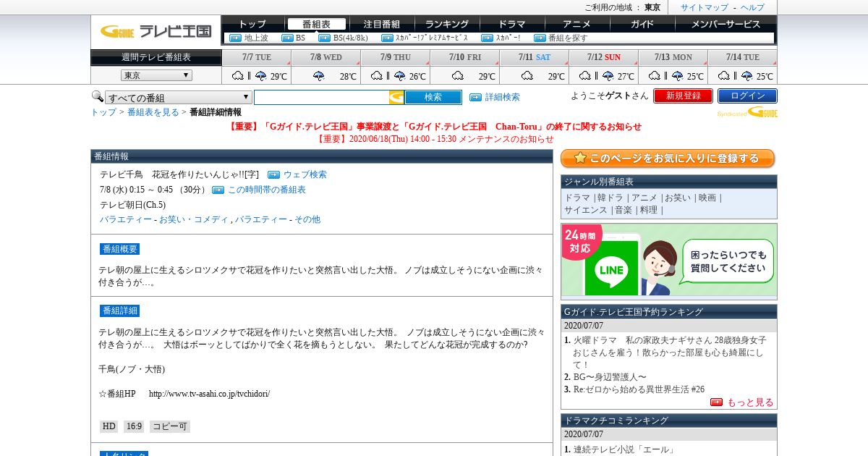Image resolution: width=868 pixels, height=456 pixels.
Task: Open スカパー!プレミアムサービス listings
Action: [431, 38]
